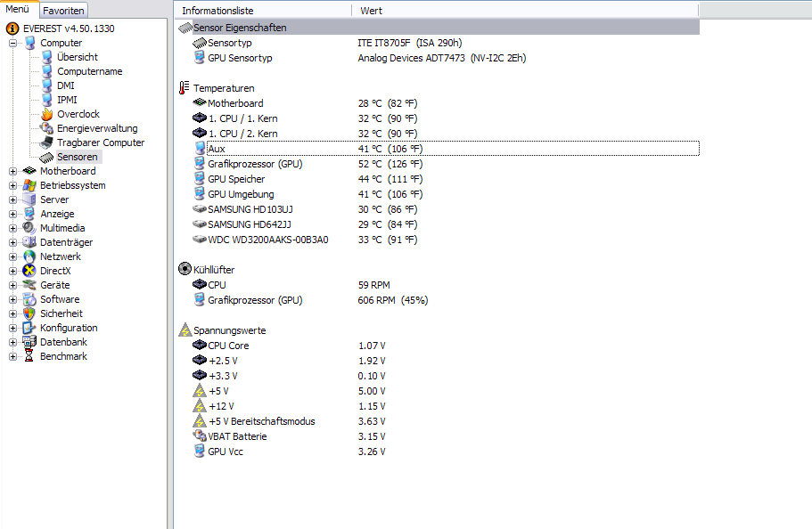The image size is (812, 529).
Task: Select the Aux temperature row
Action: click(x=267, y=149)
